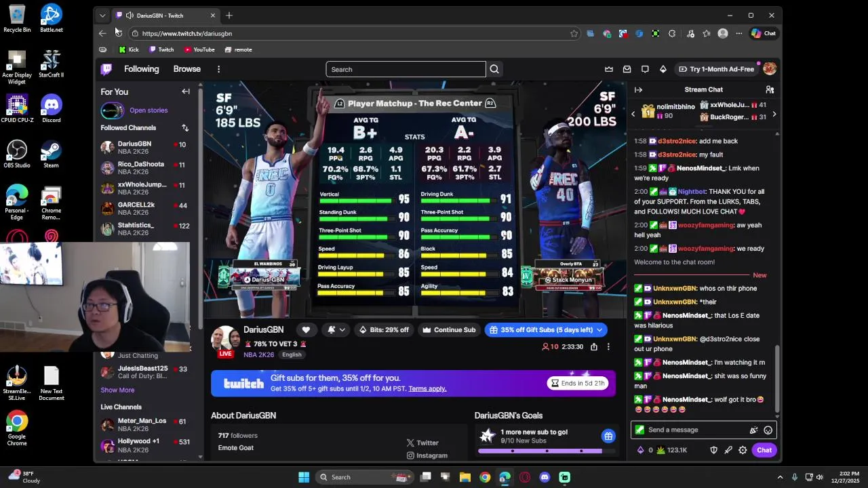Open the remote bookmark
The image size is (868, 488).
pyautogui.click(x=238, y=49)
